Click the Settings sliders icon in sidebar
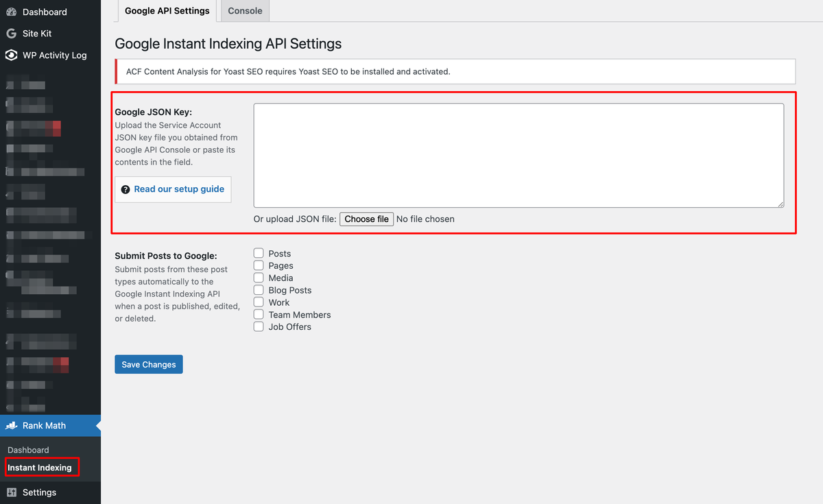Screen dimensions: 823x504 pyautogui.click(x=11, y=492)
